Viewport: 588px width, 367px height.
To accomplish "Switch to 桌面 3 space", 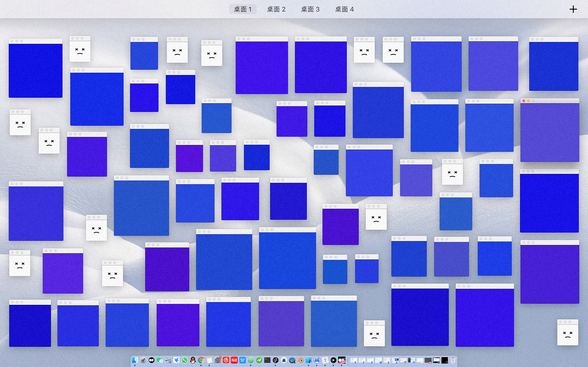I will coord(310,9).
